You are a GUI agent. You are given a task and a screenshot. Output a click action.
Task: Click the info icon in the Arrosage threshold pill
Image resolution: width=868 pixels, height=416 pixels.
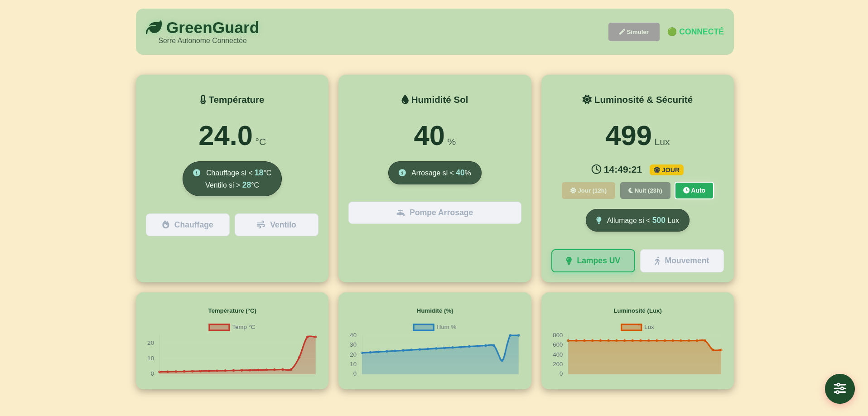click(x=402, y=173)
